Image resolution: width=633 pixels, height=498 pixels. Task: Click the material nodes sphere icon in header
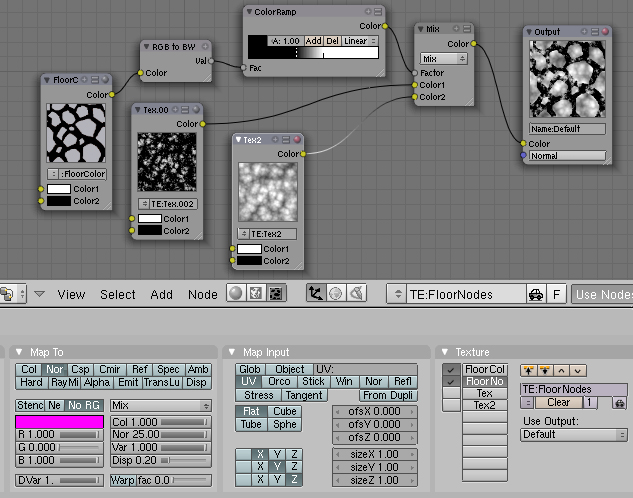click(236, 293)
